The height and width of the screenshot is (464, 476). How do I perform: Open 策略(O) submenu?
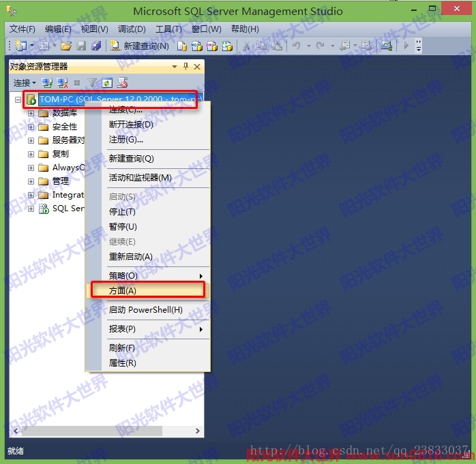coord(148,276)
